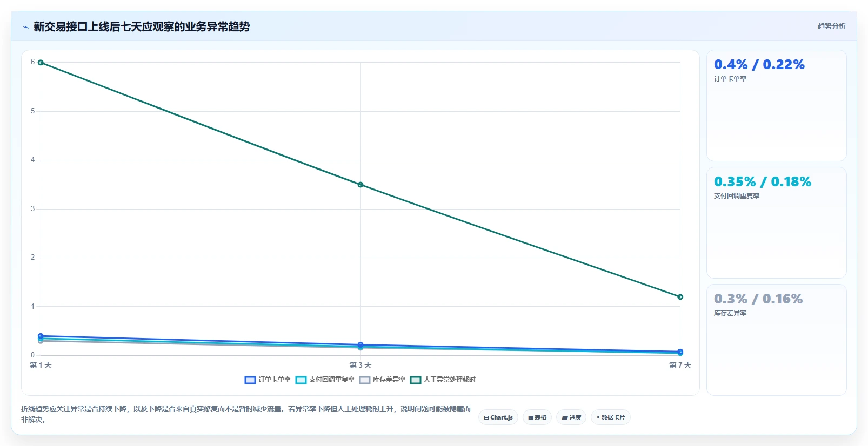Select 人工异常处理耗时 data point at 第 3 天
Viewport: 868px width, 446px height.
pyautogui.click(x=360, y=185)
